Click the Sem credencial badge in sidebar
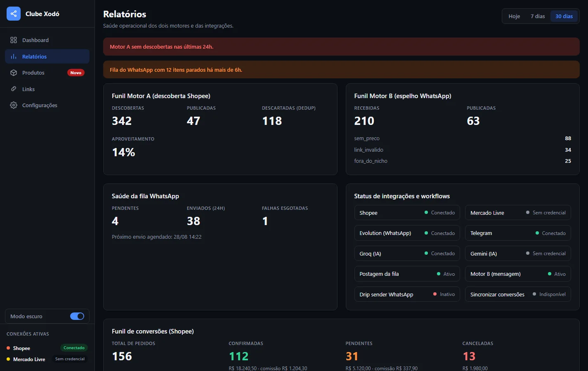 point(70,359)
